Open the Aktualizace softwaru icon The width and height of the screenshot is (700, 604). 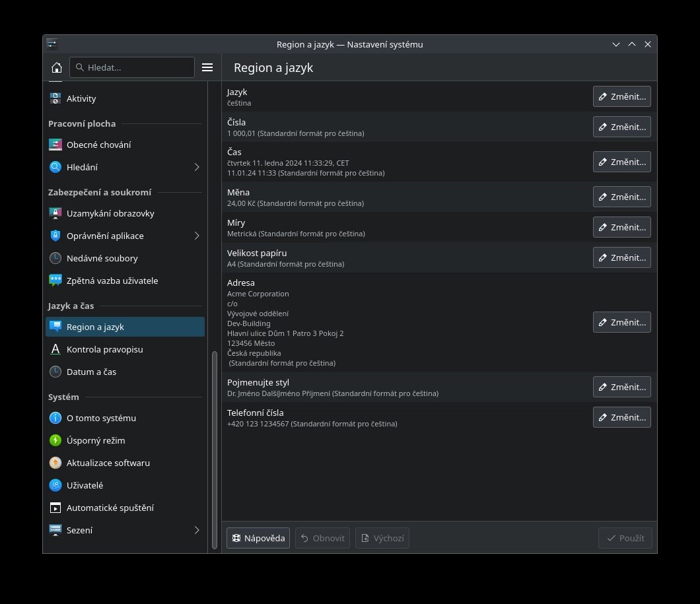(55, 463)
